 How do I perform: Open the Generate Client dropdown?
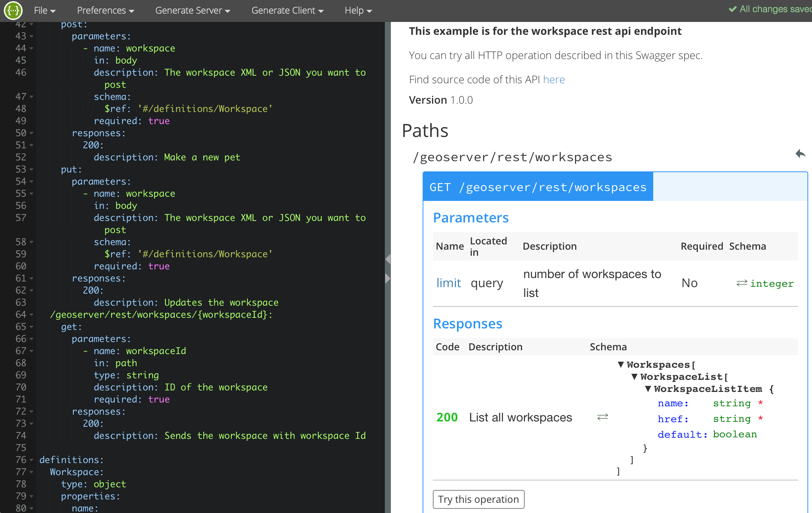tap(288, 10)
